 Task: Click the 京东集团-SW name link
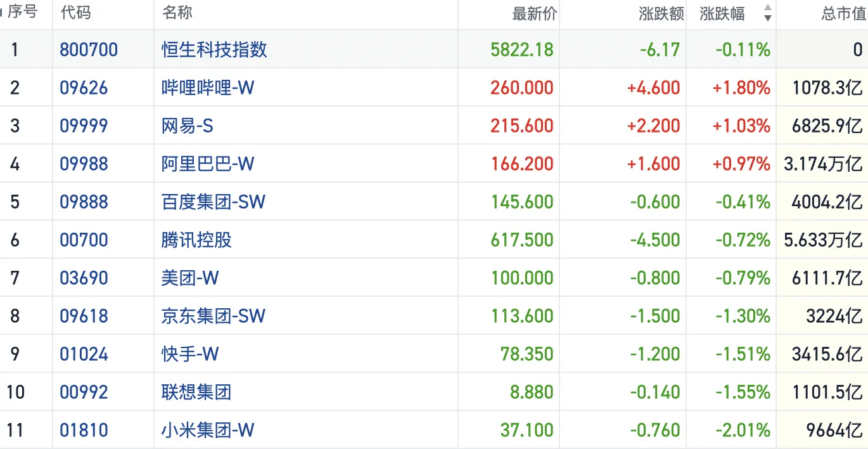point(213,316)
